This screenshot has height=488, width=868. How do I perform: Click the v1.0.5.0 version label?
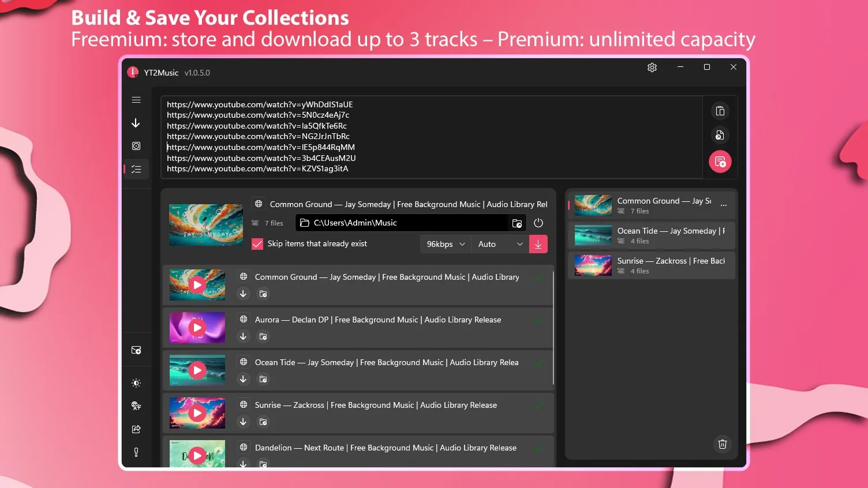pos(197,73)
